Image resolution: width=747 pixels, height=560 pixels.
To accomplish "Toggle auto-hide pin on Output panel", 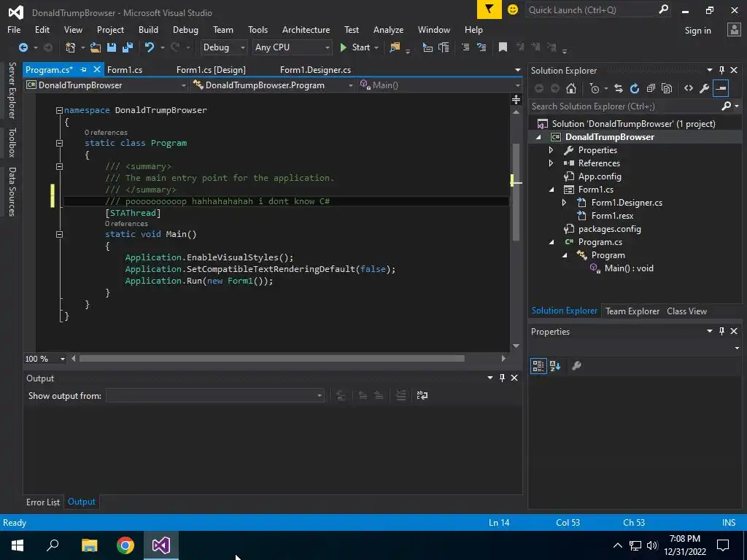I will click(502, 378).
